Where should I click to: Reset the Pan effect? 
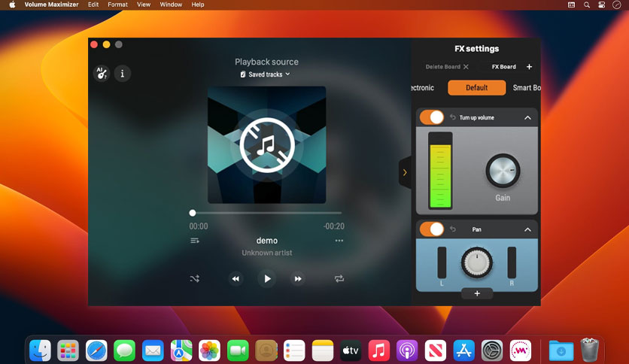452,229
